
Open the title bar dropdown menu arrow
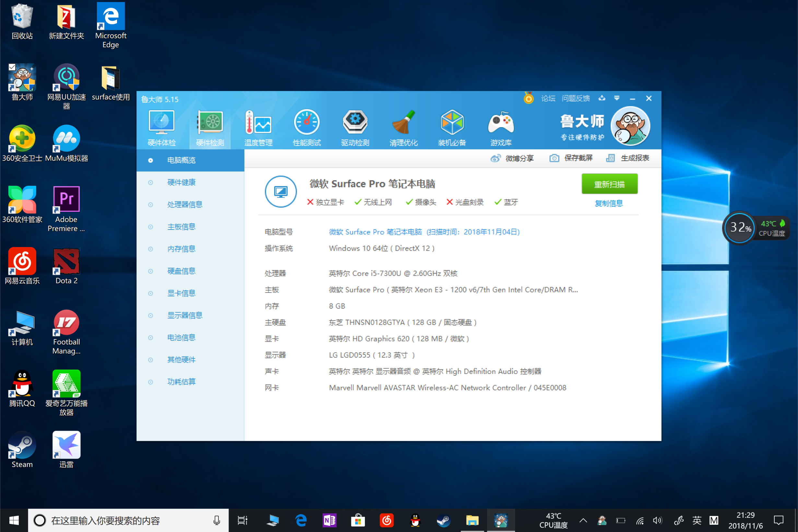coord(616,98)
